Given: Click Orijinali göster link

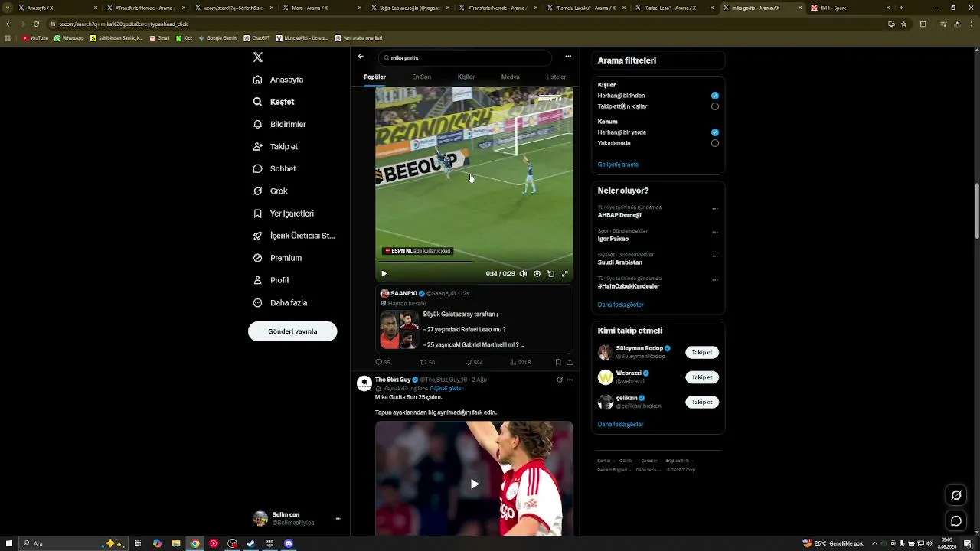Looking at the screenshot, I should click(446, 389).
